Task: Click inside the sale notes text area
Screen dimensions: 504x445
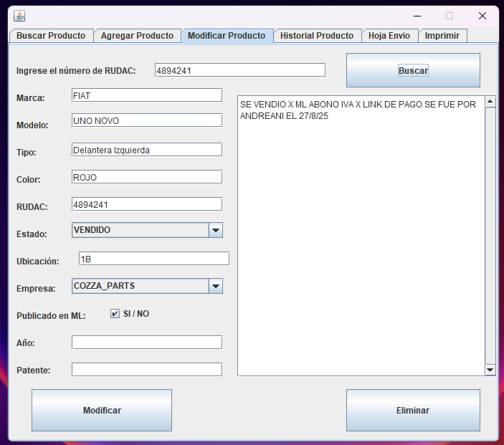Action: [x=361, y=236]
